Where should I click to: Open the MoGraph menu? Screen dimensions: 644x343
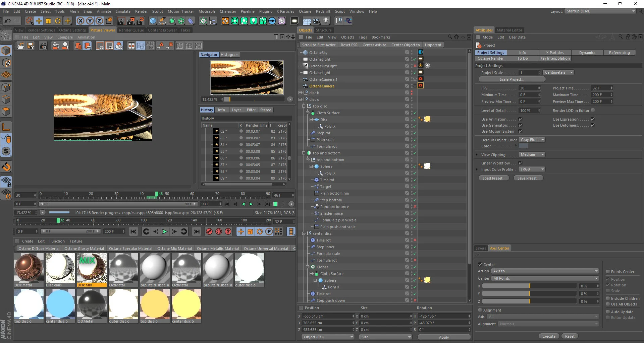point(207,11)
